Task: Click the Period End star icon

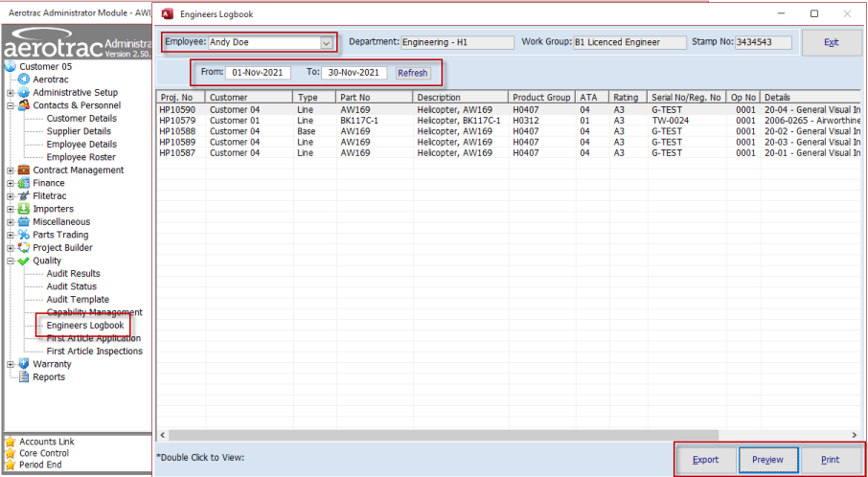Action: click(10, 465)
